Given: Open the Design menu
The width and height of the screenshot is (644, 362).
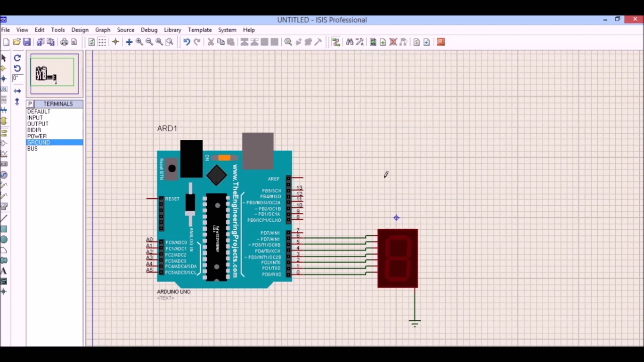Looking at the screenshot, I should [80, 30].
